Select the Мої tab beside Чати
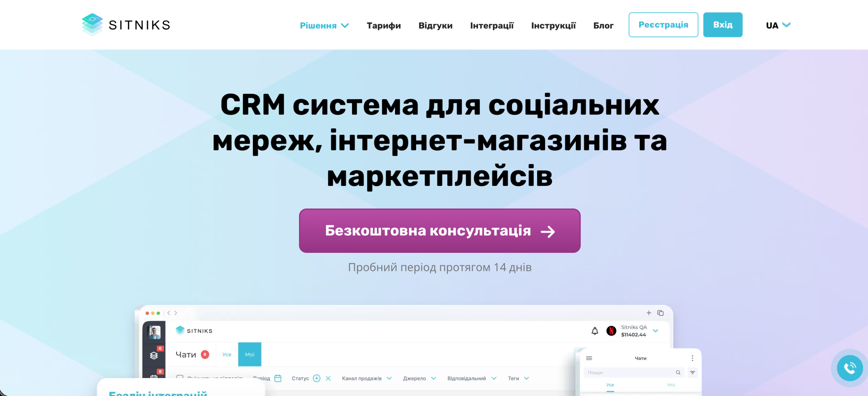This screenshot has width=868, height=396. [x=250, y=354]
